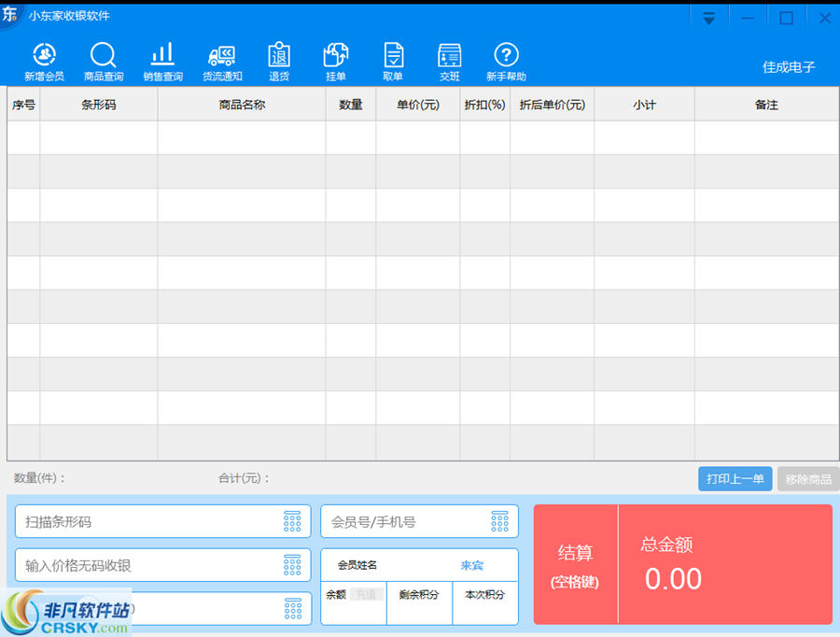840x637 pixels.
Task: Open the 新增会员 add member icon
Action: pyautogui.click(x=45, y=62)
